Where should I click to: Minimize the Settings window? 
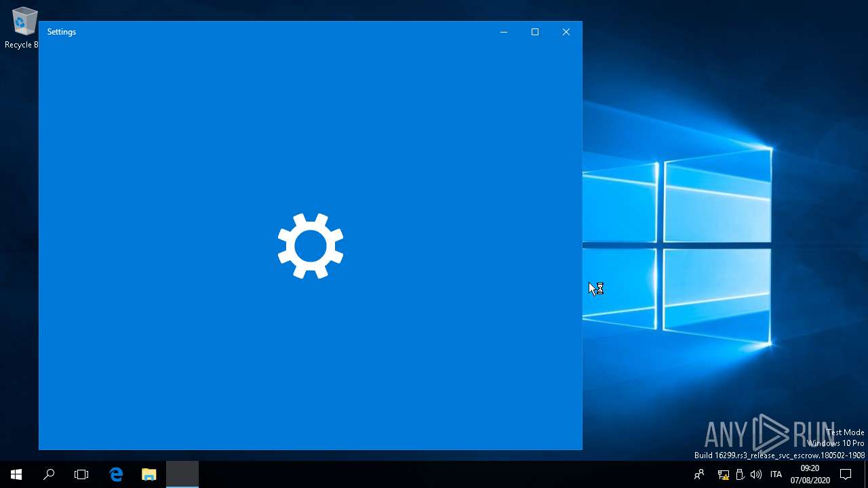click(x=504, y=32)
